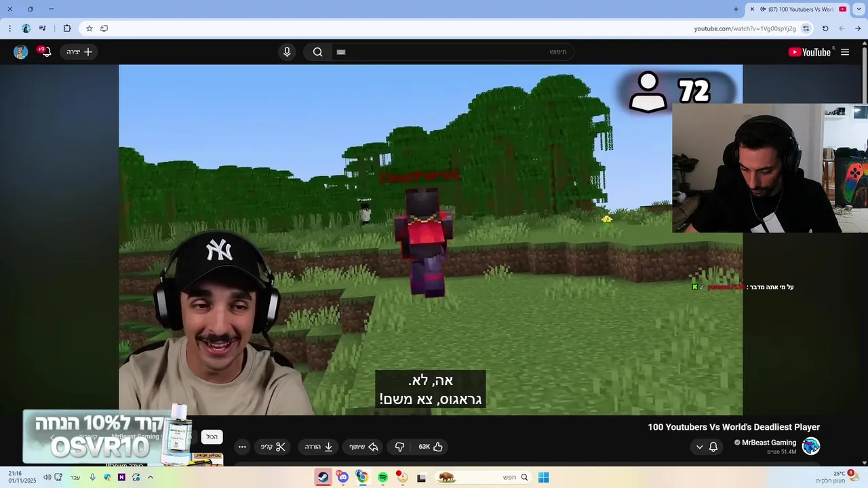868x488 pixels.
Task: Create a clip with קליפ scissors button
Action: point(274,447)
